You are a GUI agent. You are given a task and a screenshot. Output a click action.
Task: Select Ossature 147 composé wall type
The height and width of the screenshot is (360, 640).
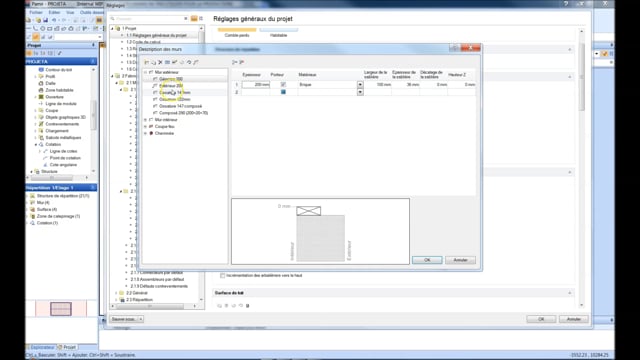point(180,106)
